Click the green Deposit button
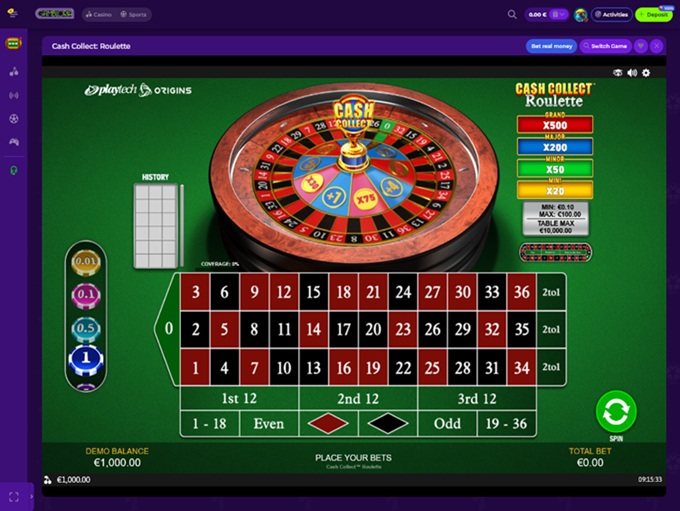This screenshot has height=511, width=680. click(x=654, y=15)
